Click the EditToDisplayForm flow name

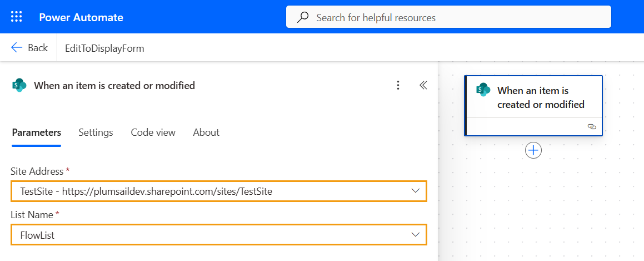104,48
